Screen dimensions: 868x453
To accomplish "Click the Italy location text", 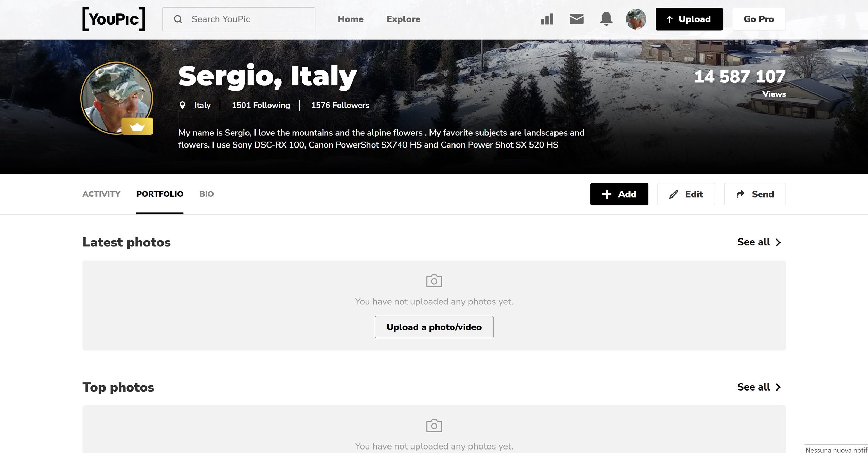I will coord(202,105).
